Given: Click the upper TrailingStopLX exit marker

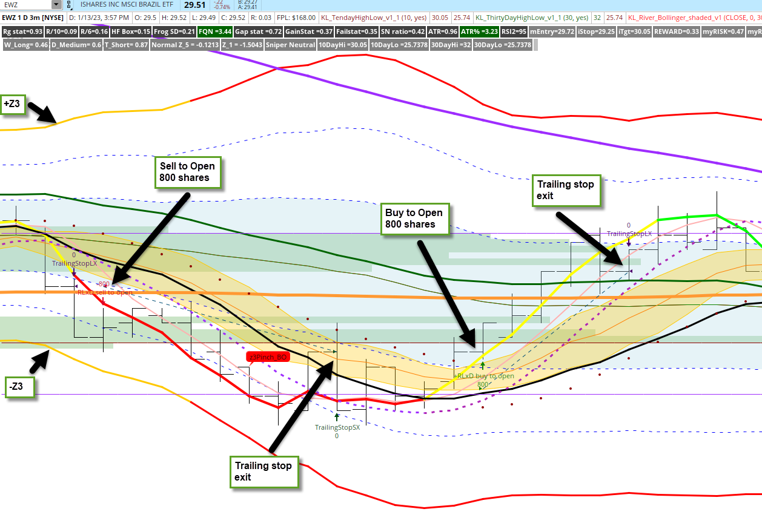Looking at the screenshot, I should click(630, 233).
